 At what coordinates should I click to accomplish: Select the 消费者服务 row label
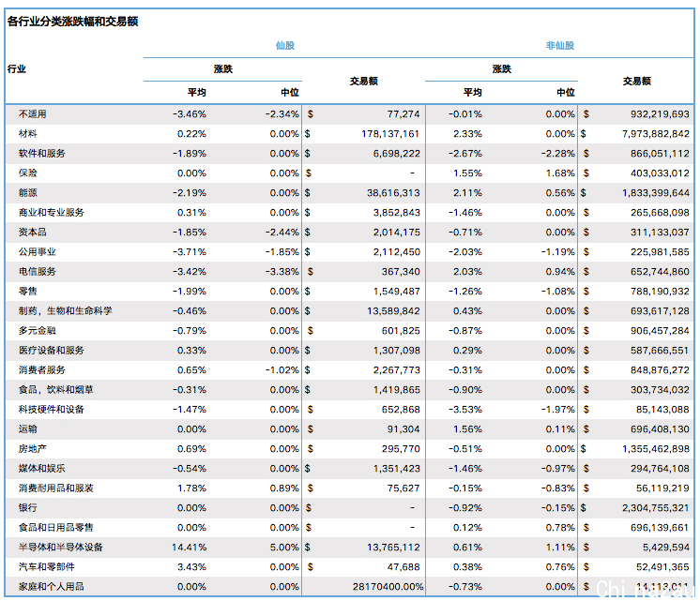(x=42, y=369)
